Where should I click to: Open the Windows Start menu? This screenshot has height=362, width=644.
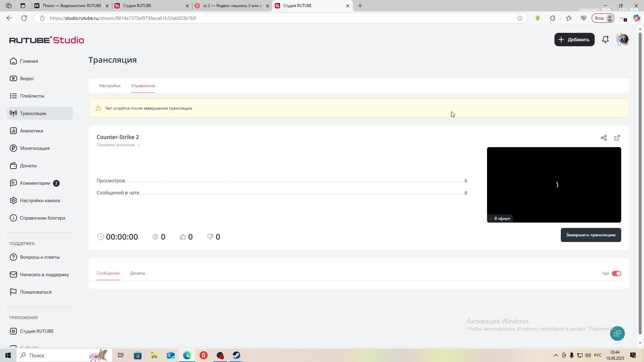[x=8, y=355]
